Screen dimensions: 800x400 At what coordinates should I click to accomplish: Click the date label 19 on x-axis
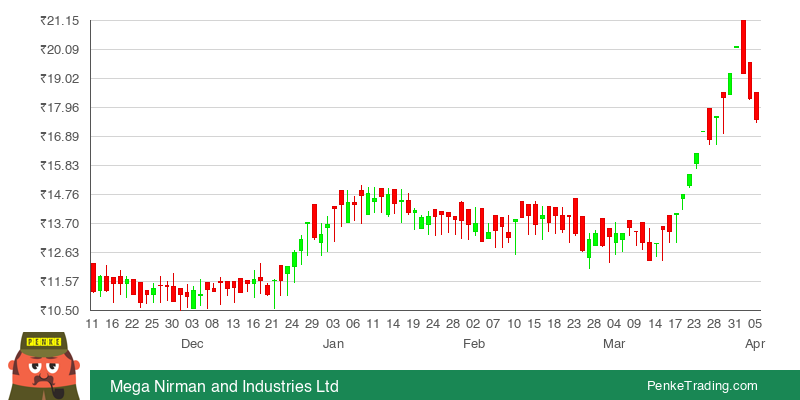(413, 323)
